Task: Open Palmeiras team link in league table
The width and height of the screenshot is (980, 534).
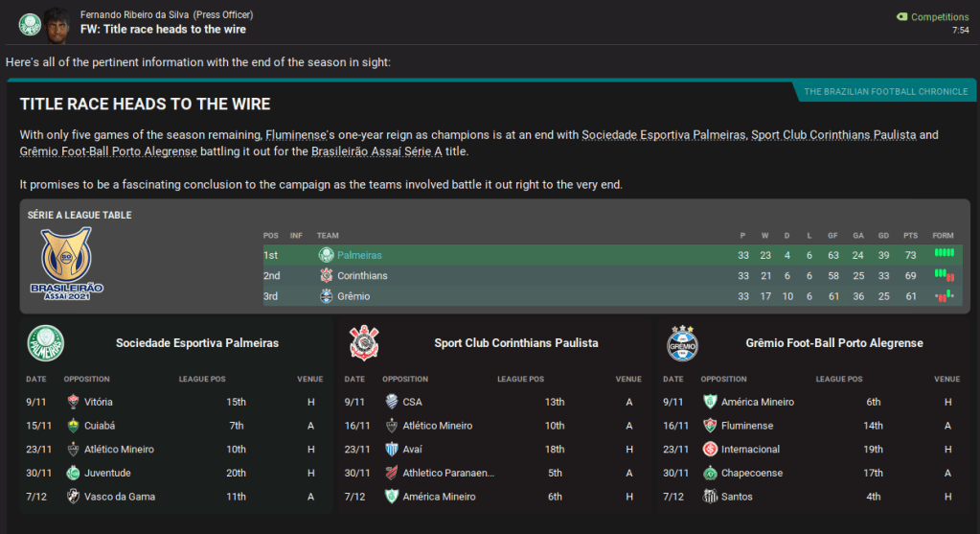Action: coord(359,256)
